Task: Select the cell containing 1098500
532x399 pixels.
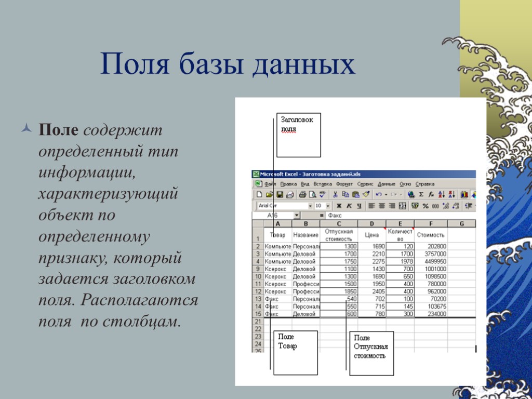Action: coord(431,276)
